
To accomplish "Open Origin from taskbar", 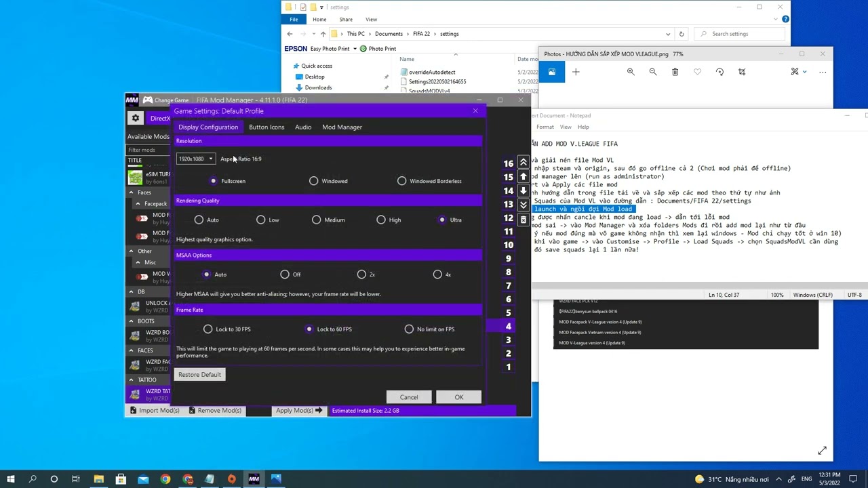I will point(231,479).
